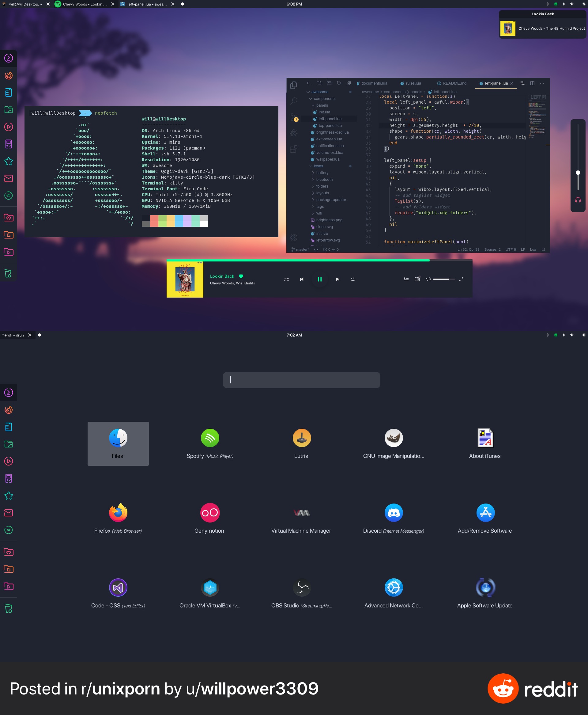Click the master* branch in VS Code status bar
The width and height of the screenshot is (588, 715).
pyautogui.click(x=300, y=249)
